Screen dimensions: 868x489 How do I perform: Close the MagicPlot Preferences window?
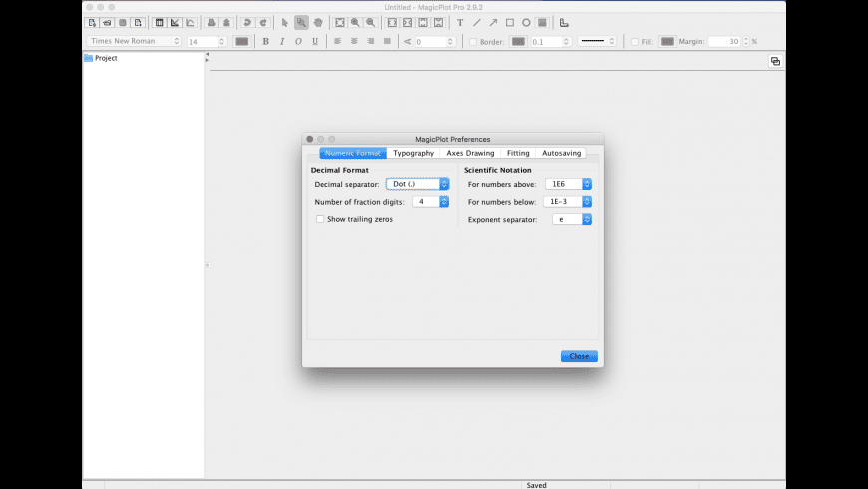coord(310,139)
